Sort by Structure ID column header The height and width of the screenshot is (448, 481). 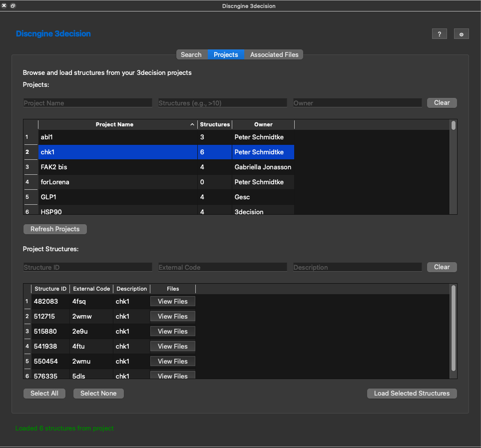click(x=50, y=289)
